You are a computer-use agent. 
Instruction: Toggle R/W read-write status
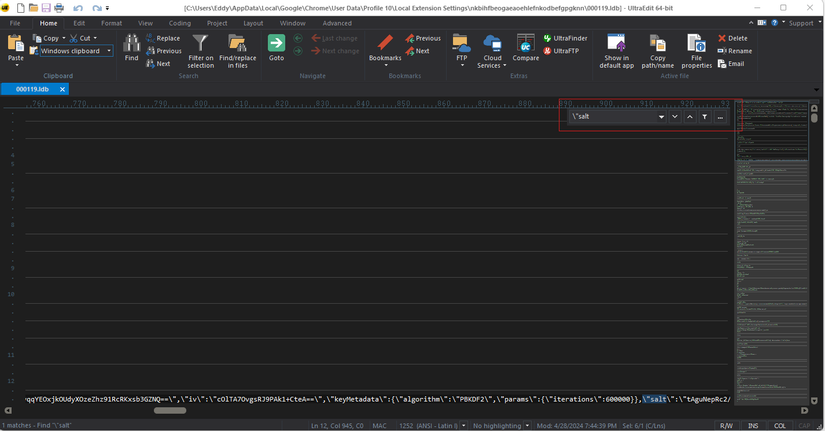pos(726,425)
